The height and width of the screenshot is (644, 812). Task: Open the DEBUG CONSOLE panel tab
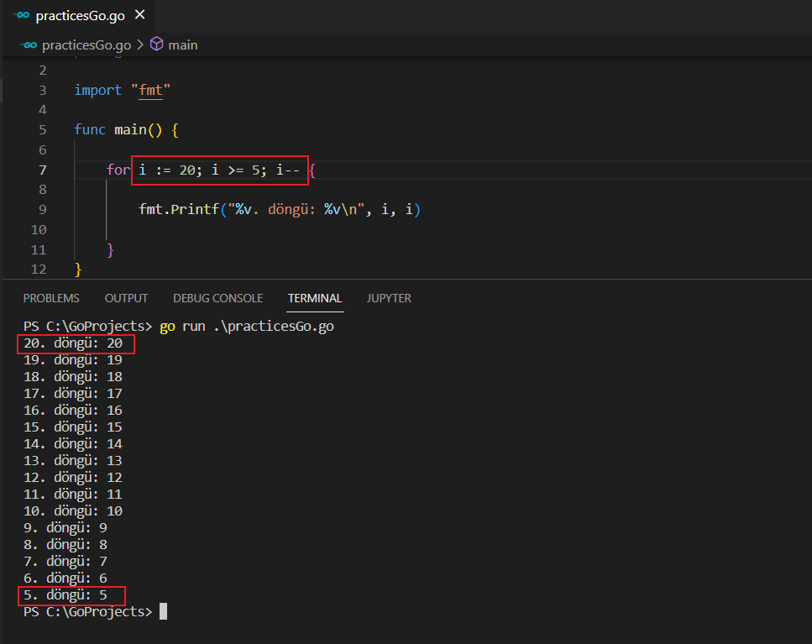(217, 298)
